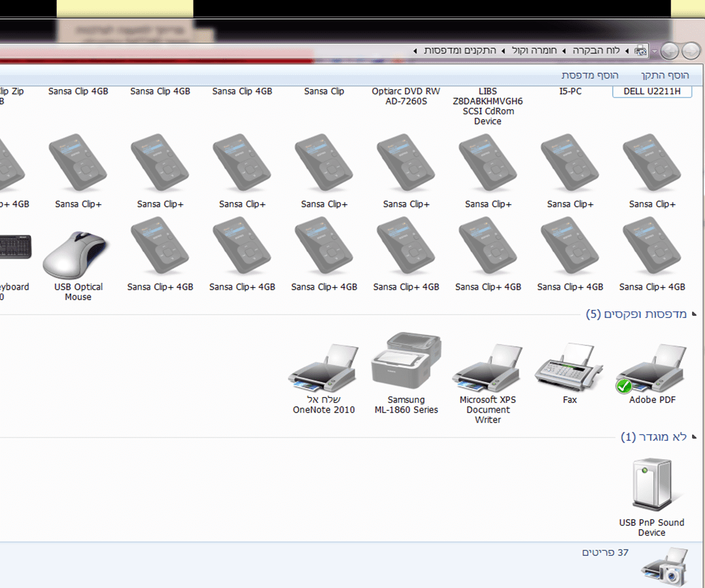This screenshot has width=705, height=588.
Task: Collapse the 'לא מוגדר (1)' group triangle
Action: tap(695, 437)
